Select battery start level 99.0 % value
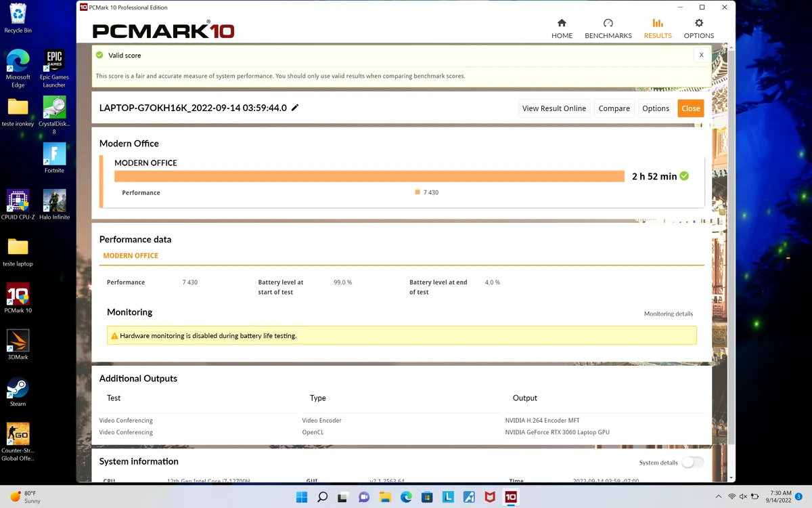Screen dimensions: 812x508 [342, 282]
